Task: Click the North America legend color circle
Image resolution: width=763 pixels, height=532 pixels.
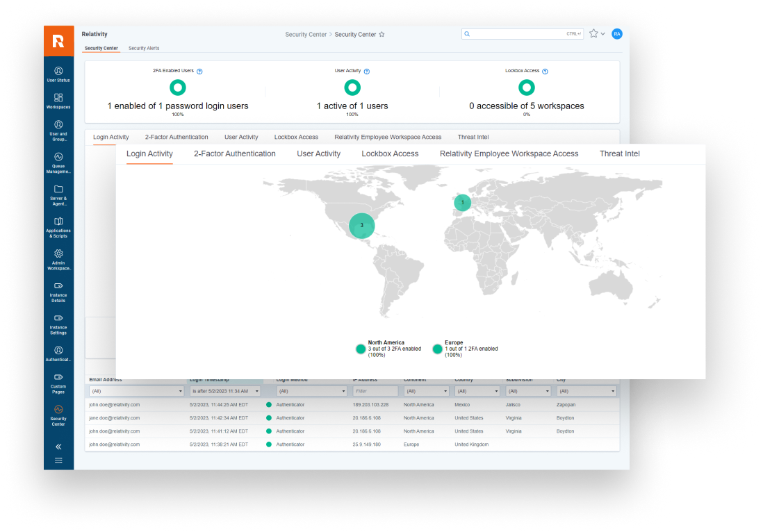Action: pos(360,349)
